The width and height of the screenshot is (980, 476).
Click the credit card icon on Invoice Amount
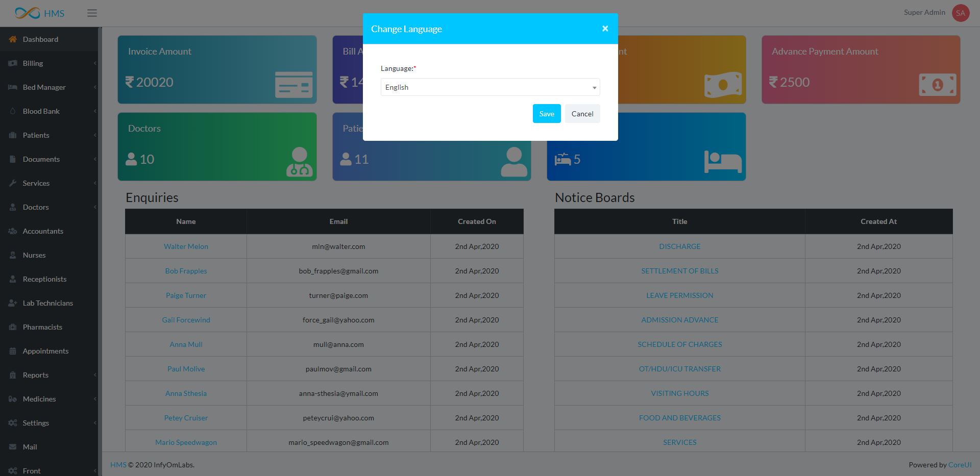pyautogui.click(x=293, y=85)
